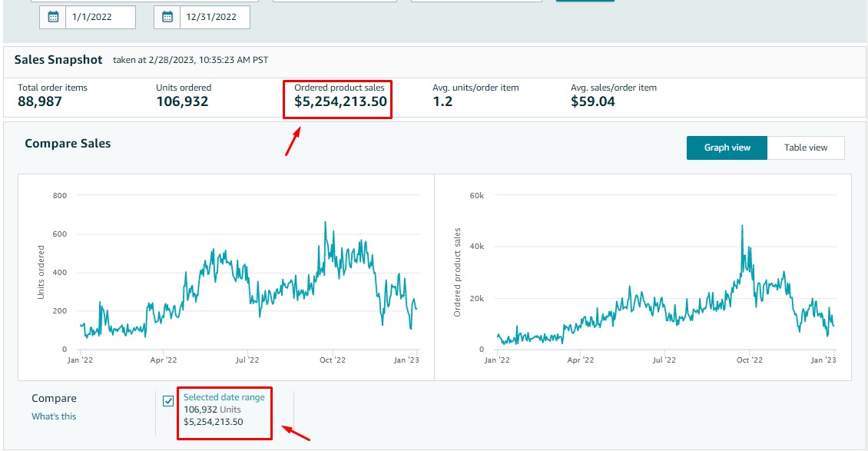Click the Jul '22 label on Ordered product sales chart

tap(664, 360)
